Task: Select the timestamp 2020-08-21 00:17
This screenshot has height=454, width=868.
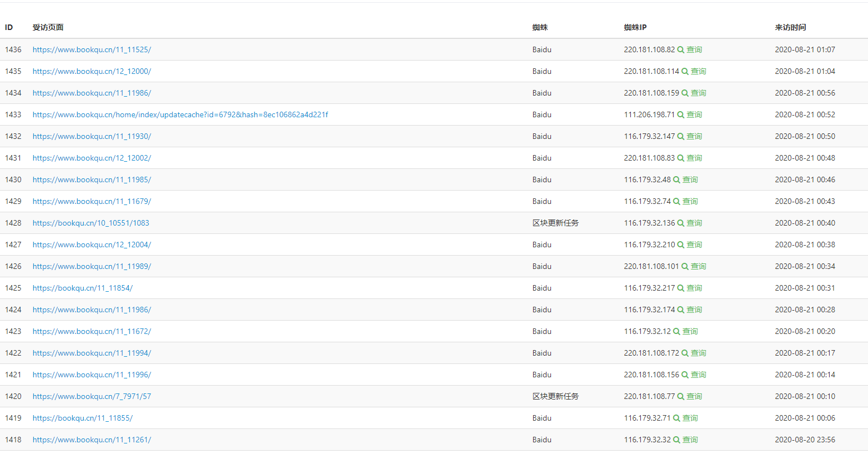Action: [805, 353]
